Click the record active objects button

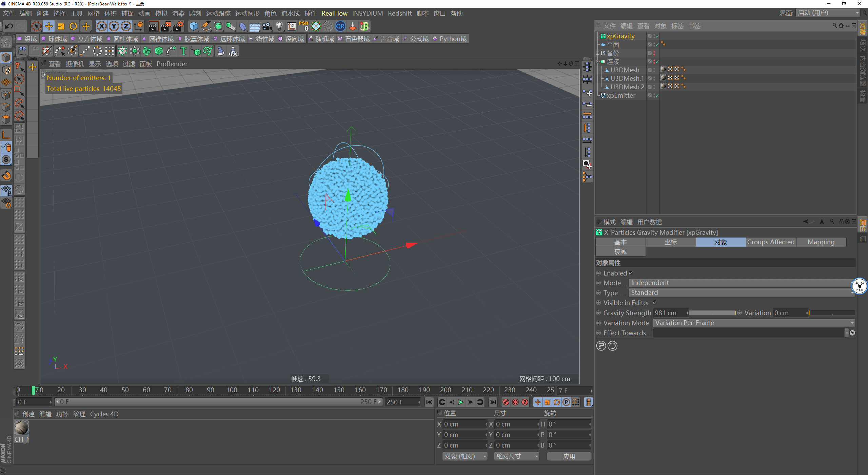pos(506,402)
